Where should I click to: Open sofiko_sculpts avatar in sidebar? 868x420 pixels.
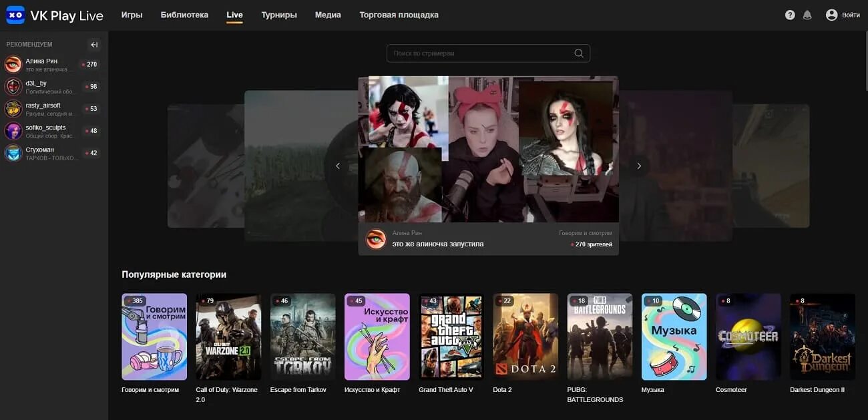(x=13, y=131)
